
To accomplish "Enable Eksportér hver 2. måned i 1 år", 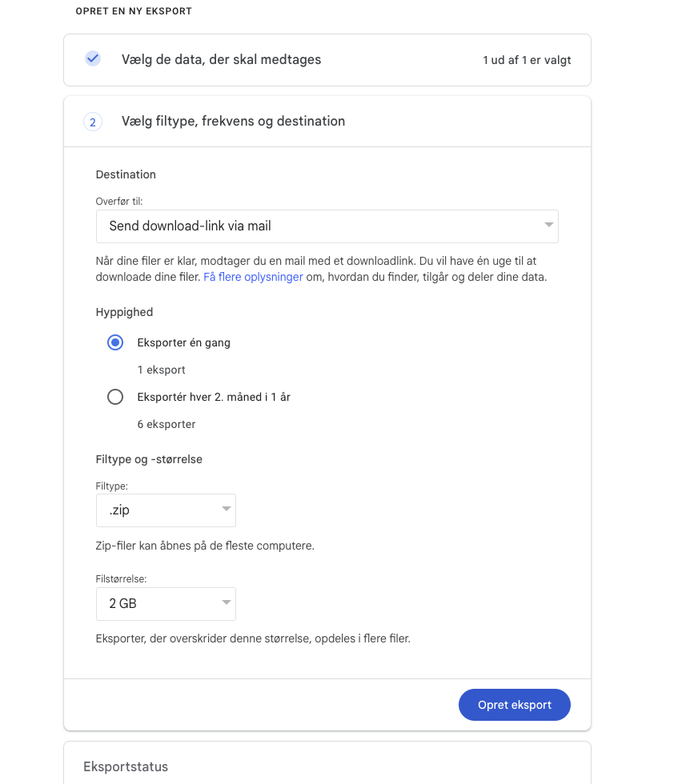I will coord(114,396).
